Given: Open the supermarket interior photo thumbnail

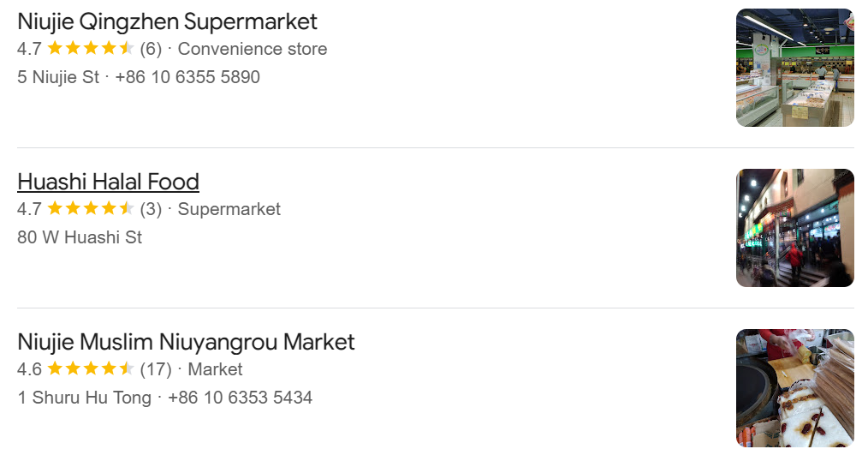Looking at the screenshot, I should (x=795, y=68).
